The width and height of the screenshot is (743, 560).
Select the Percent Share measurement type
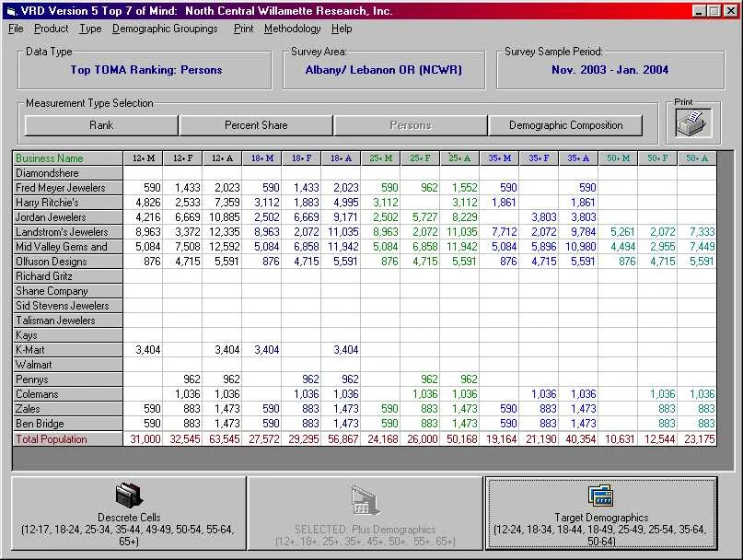[x=256, y=125]
